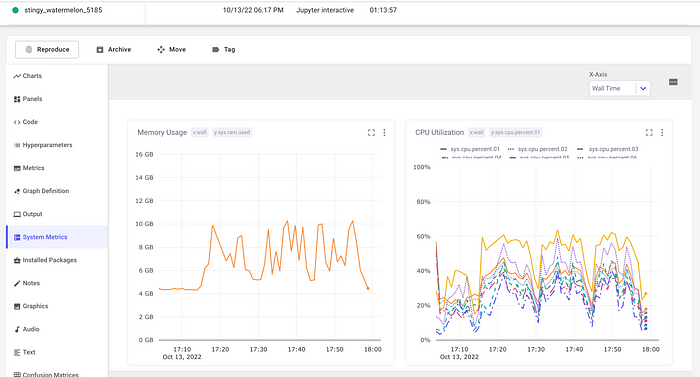This screenshot has height=377, width=700.
Task: Click the y:sys.ram.used tag on Memory chart
Action: coord(232,133)
